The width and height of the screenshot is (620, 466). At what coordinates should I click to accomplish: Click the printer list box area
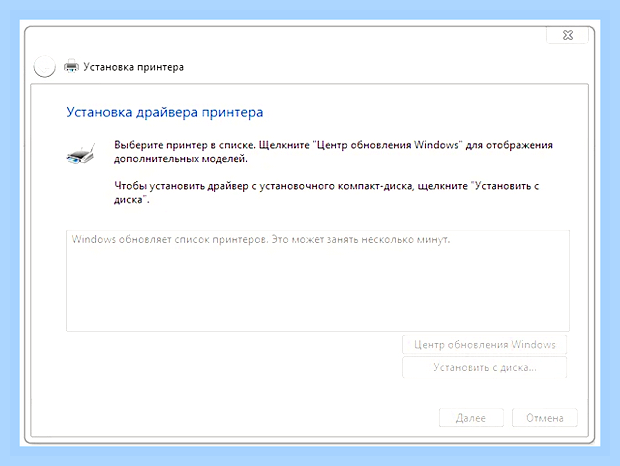318,281
